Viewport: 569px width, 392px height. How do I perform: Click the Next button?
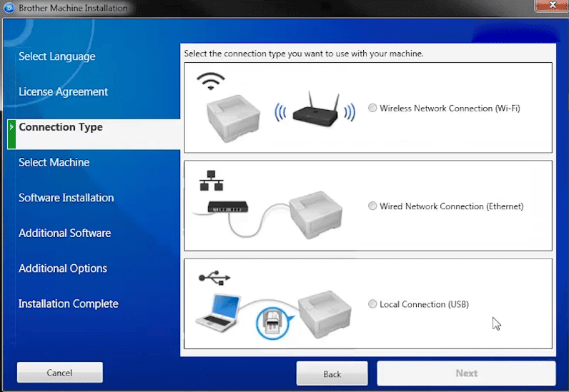[466, 373]
